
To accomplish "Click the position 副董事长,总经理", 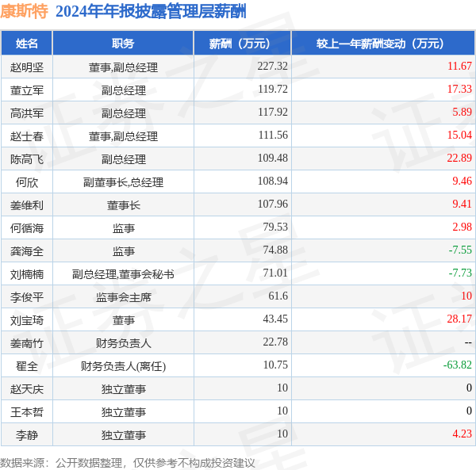I will coord(123,182).
